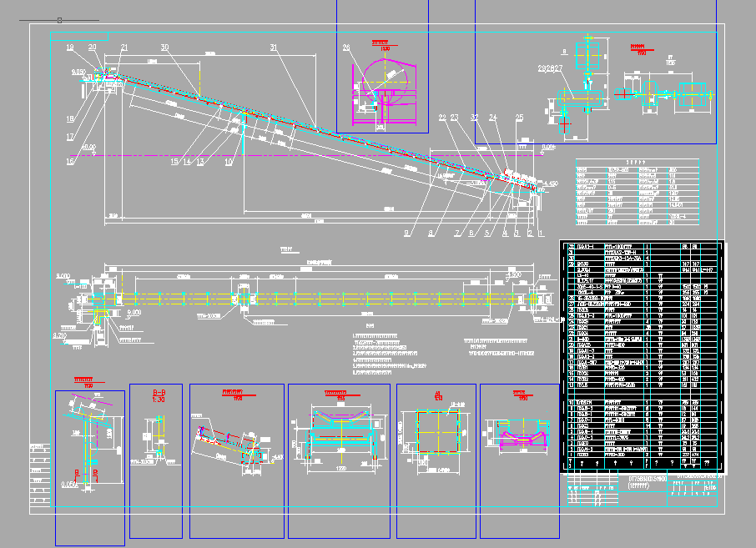Screen dimensions: 756x548
Task: Click the magenta pulley circle detail
Action: coord(385,80)
